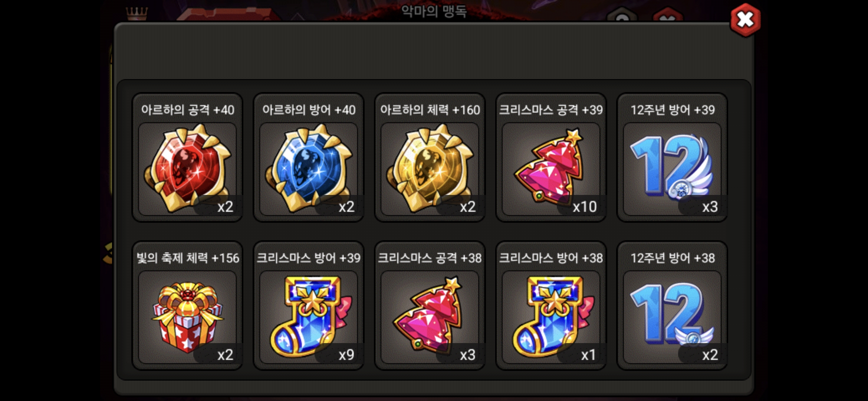
Task: Select the gold 아르하의 체력 +160 gem
Action: 430,168
